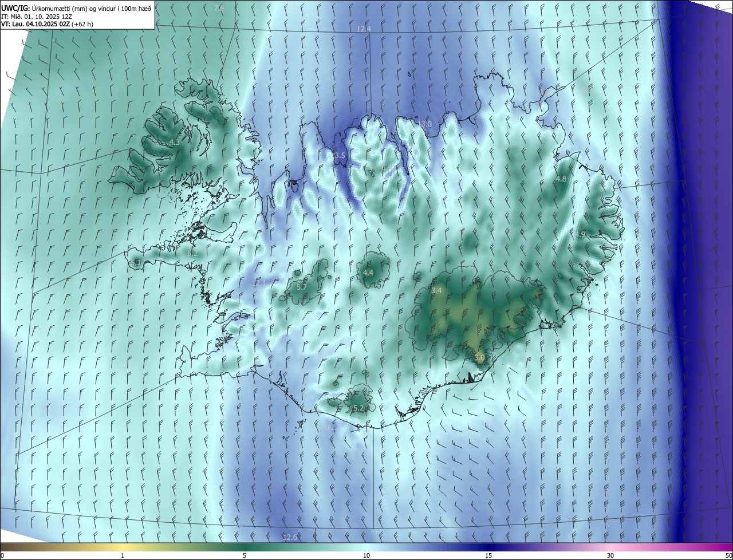Click the 4.8 value in the northeast
733x560 pixels.
(x=561, y=179)
